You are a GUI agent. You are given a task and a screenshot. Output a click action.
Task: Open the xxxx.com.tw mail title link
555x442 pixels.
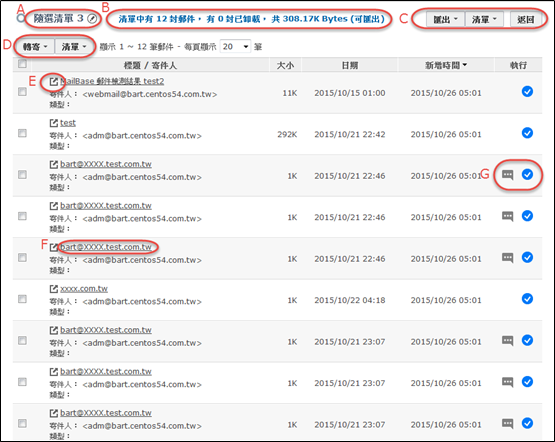point(84,288)
